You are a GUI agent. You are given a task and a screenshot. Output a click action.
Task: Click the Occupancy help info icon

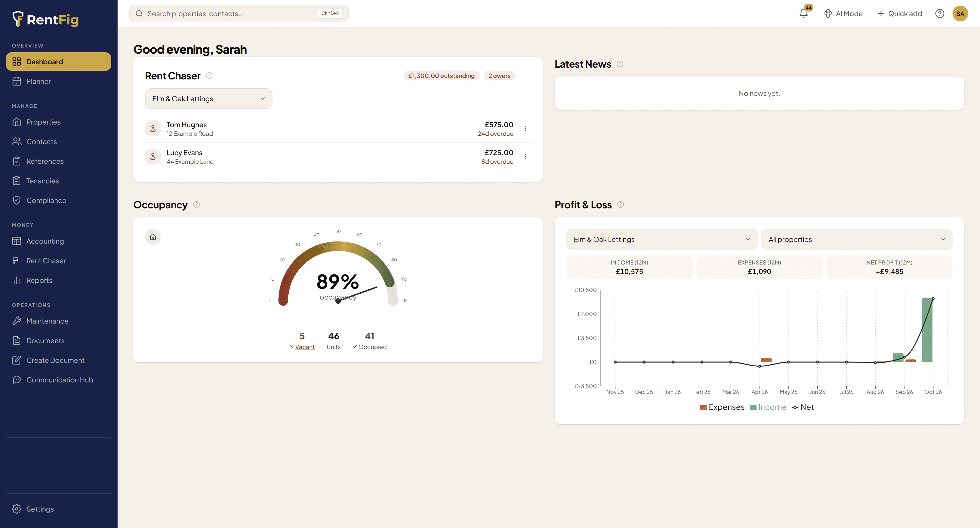coord(196,205)
